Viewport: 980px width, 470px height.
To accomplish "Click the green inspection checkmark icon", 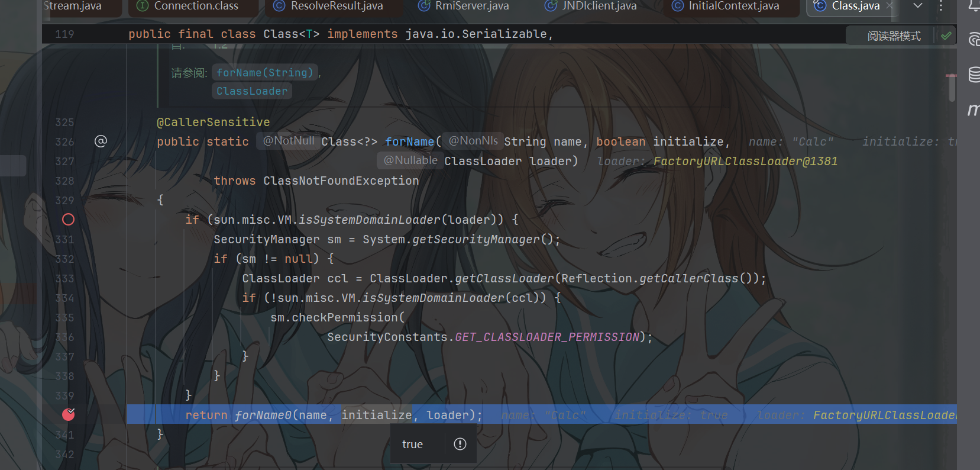I will 946,36.
